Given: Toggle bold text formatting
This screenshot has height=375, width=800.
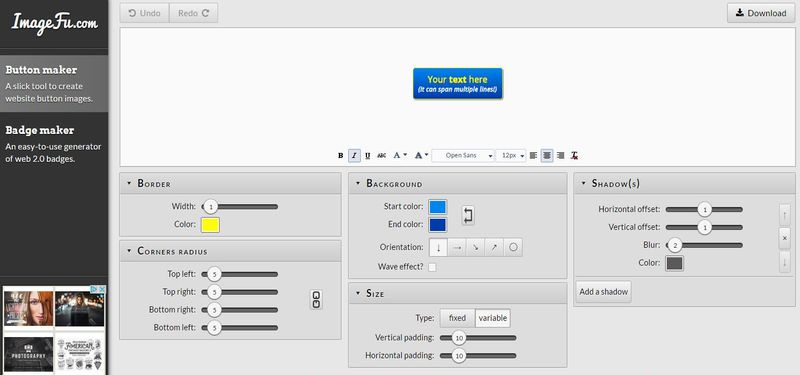Looking at the screenshot, I should point(340,156).
